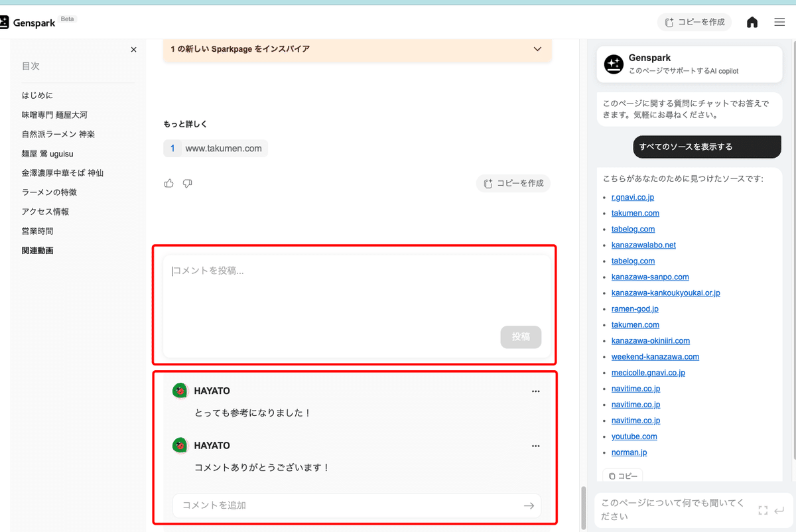Focus the コメントを追加 reply field
This screenshot has width=796, height=532.
tap(357, 505)
